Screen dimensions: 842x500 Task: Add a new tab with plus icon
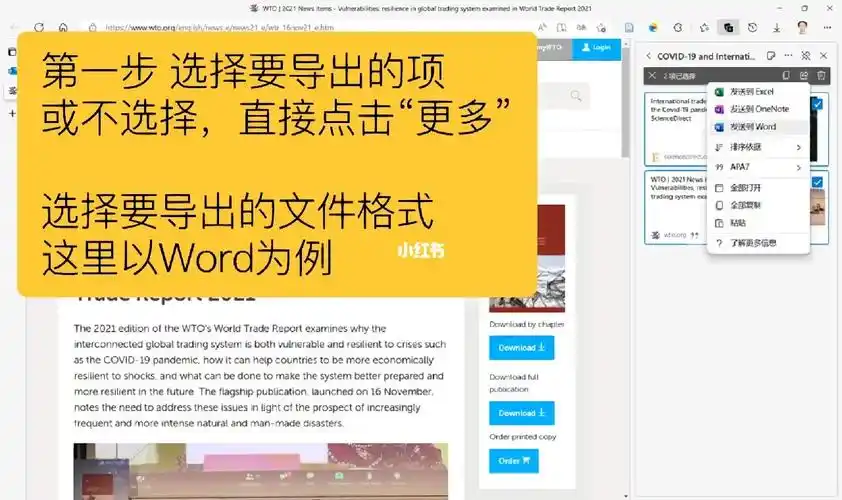point(12,113)
